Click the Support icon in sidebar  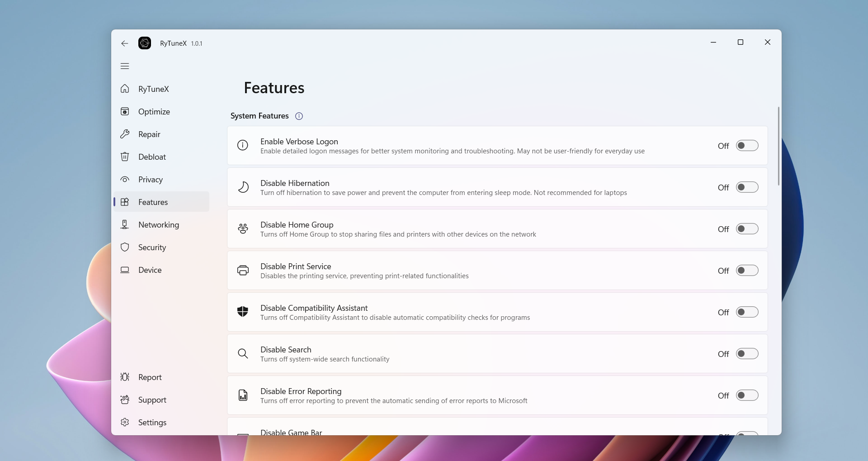(125, 399)
